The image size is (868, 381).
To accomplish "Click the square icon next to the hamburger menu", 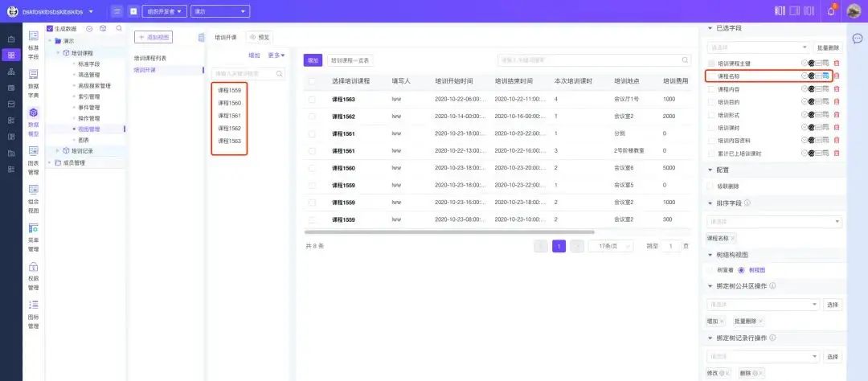I will (x=133, y=11).
